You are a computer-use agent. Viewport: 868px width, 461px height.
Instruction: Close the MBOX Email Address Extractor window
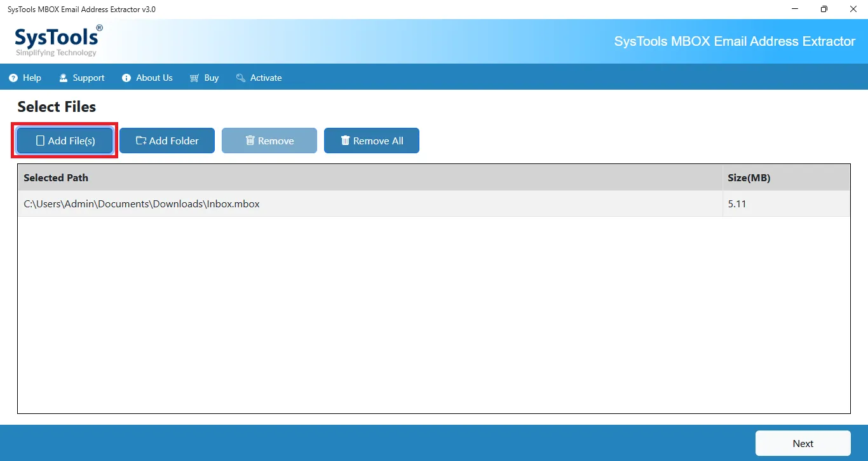[x=853, y=9]
